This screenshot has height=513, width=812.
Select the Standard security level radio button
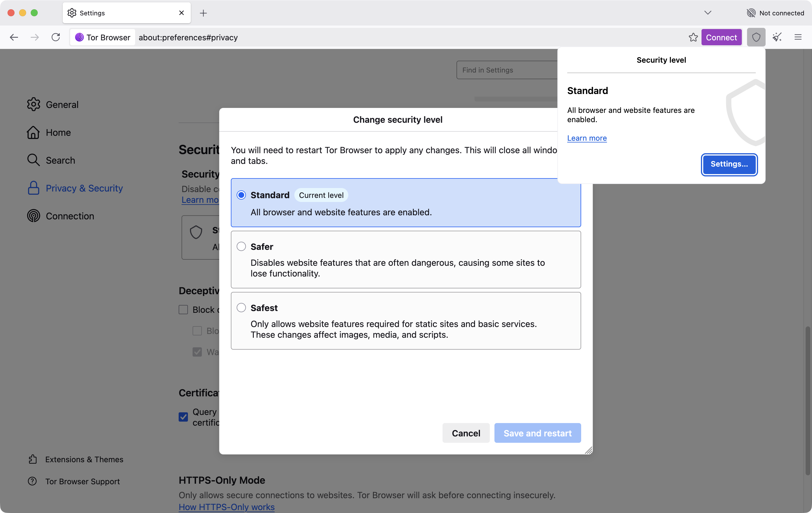241,195
